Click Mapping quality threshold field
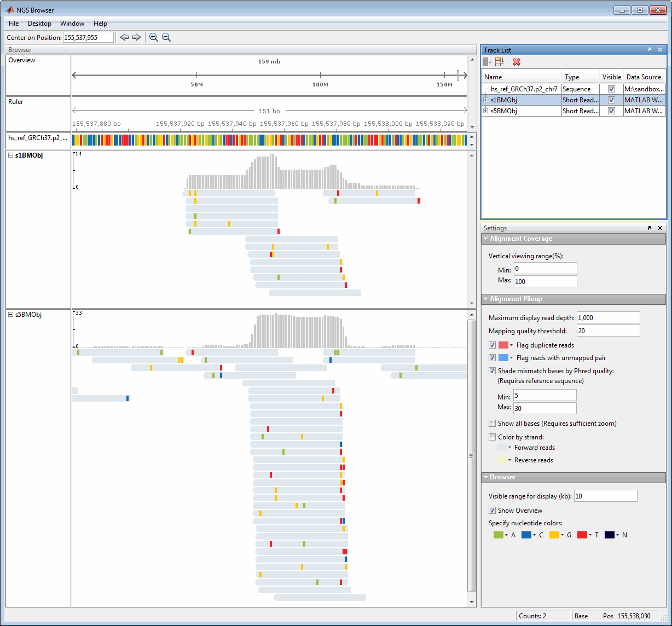 (608, 331)
